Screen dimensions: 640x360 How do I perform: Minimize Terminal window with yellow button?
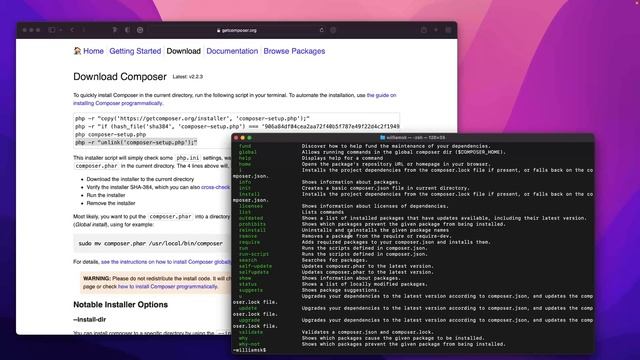coord(242,138)
